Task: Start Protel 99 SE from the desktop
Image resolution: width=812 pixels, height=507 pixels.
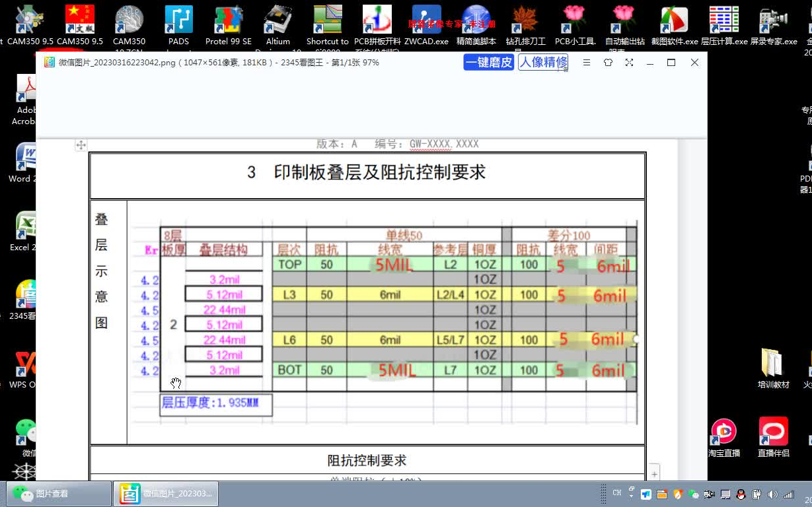Action: tap(228, 18)
